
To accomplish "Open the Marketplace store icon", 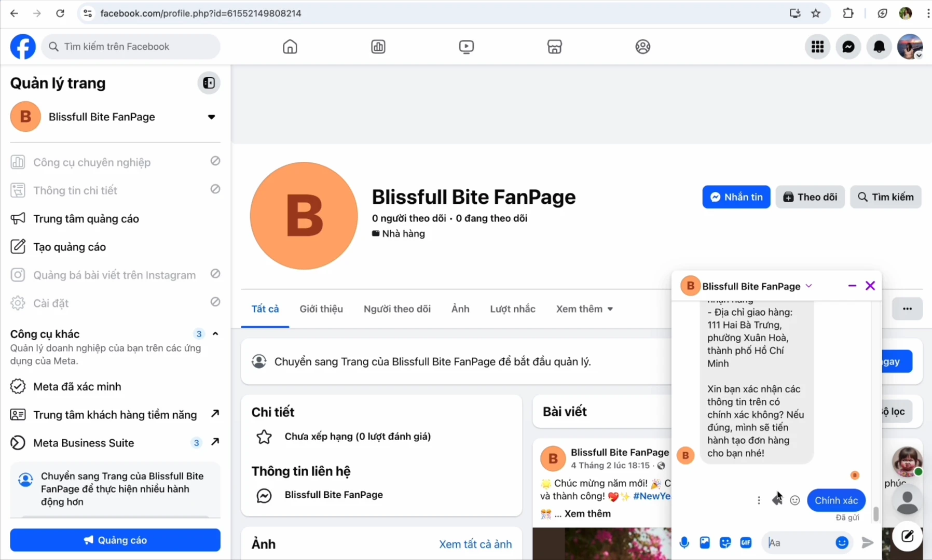I will (x=554, y=47).
